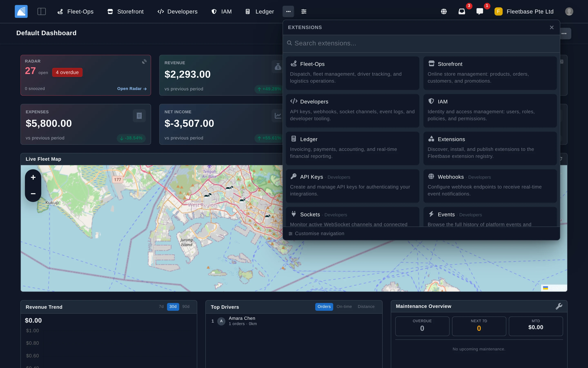Click the Open Radar link
Viewport: 588px width, 368px height.
point(132,89)
